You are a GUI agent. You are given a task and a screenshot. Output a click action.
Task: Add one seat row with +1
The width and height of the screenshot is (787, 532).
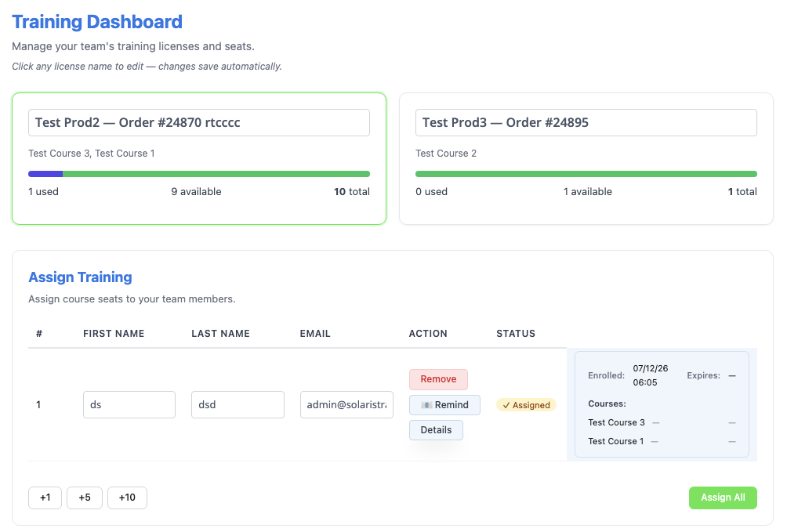pyautogui.click(x=45, y=498)
